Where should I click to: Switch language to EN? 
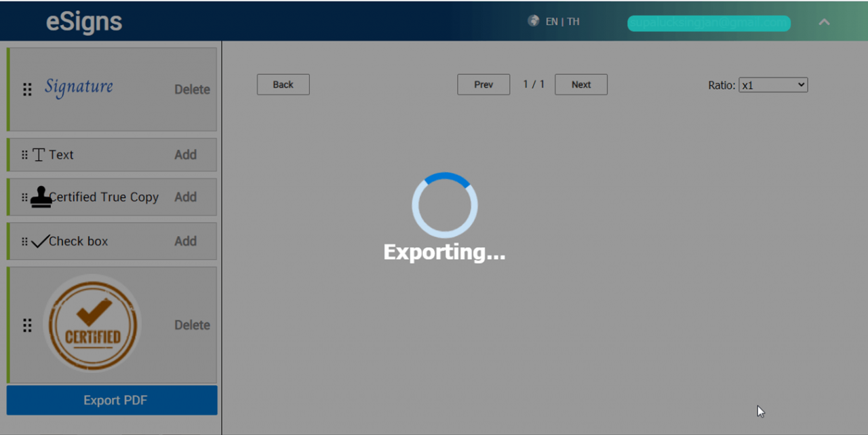tap(552, 22)
